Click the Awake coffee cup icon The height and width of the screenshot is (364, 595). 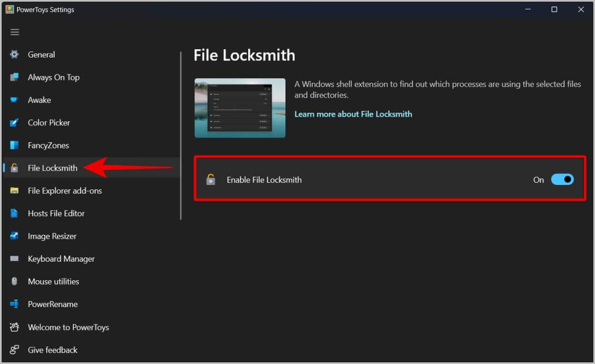[14, 100]
